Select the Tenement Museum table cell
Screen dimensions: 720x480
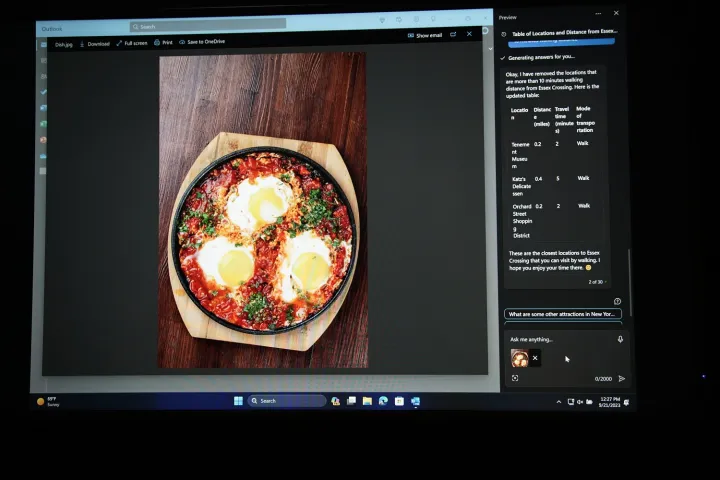pos(520,155)
